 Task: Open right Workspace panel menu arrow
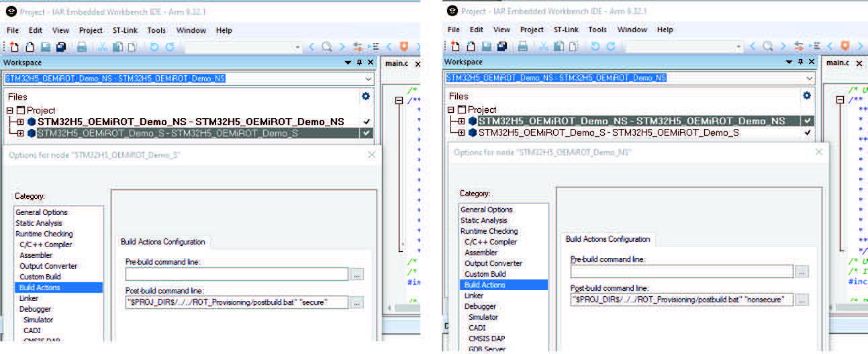click(789, 62)
